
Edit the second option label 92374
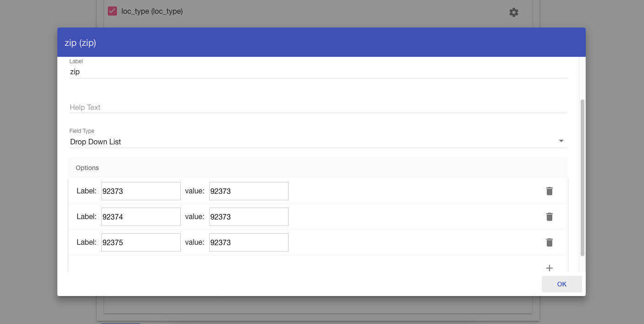tap(140, 217)
